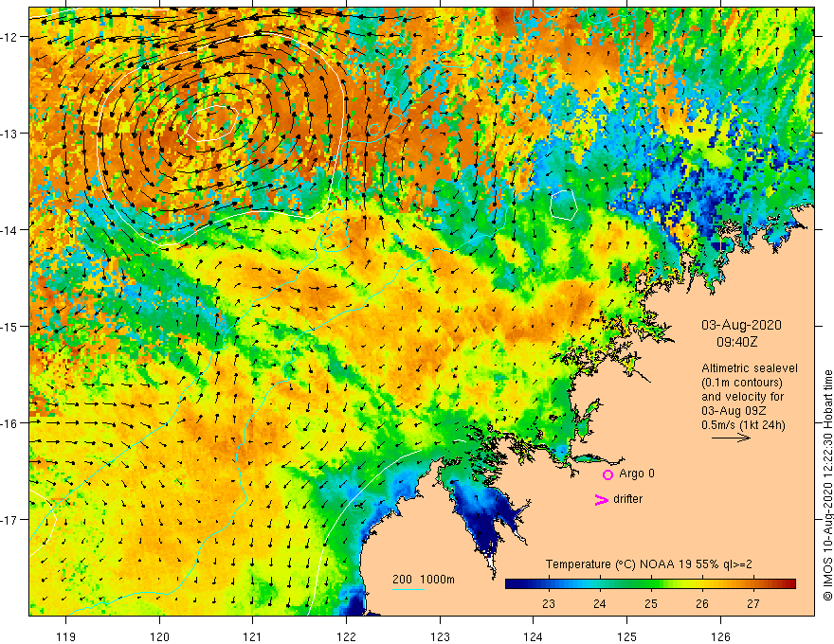Click the 27 tick on temperature scale

(x=753, y=604)
